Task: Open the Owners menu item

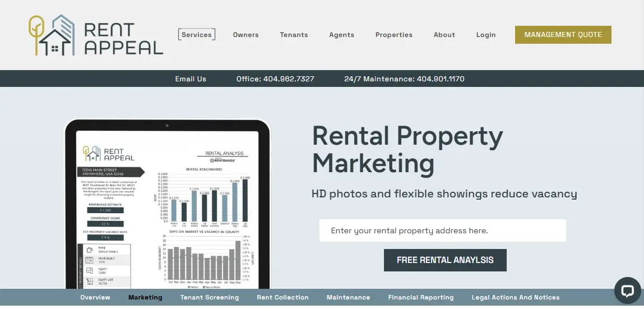Action: [x=246, y=35]
